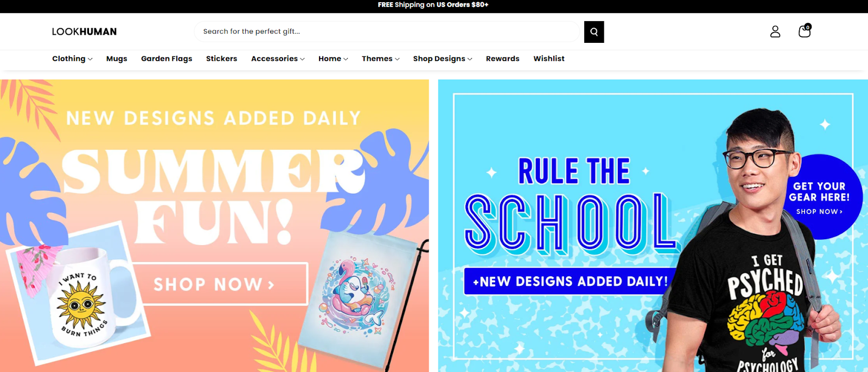Screen dimensions: 868x372
Task: Open the Mugs menu item
Action: click(117, 59)
